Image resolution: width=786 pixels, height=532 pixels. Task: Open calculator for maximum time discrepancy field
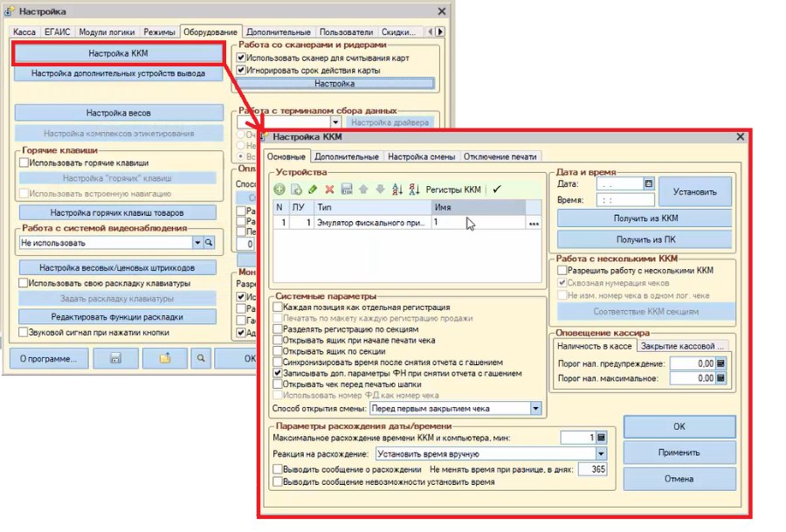(x=602, y=438)
